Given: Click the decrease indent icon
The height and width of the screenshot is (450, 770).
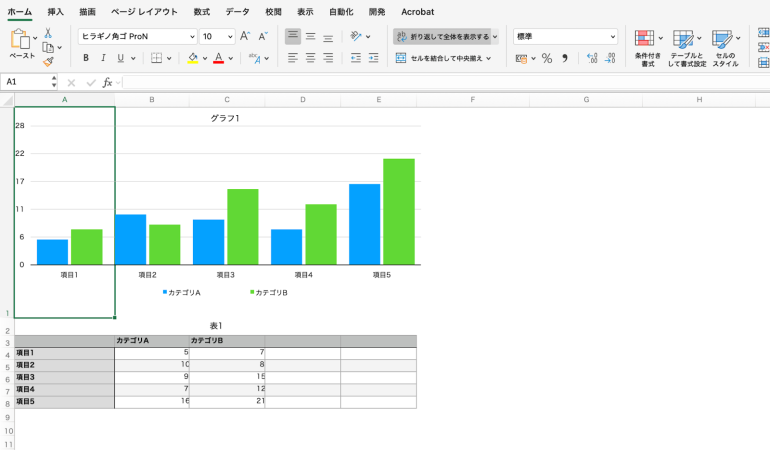Looking at the screenshot, I should (356, 58).
